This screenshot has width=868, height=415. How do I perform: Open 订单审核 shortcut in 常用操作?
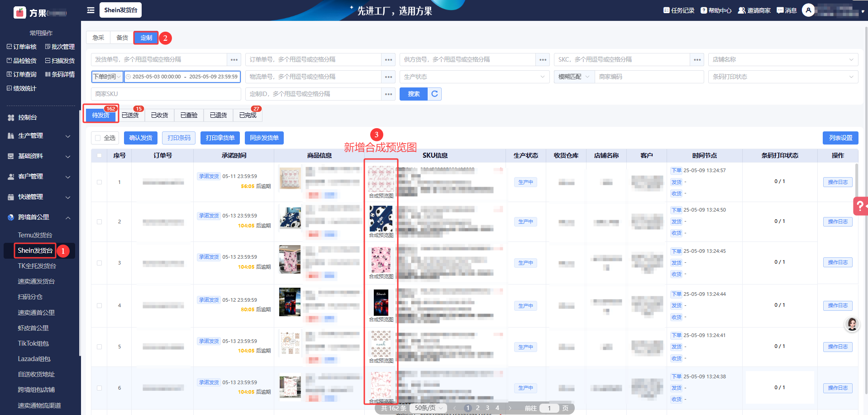coord(22,47)
